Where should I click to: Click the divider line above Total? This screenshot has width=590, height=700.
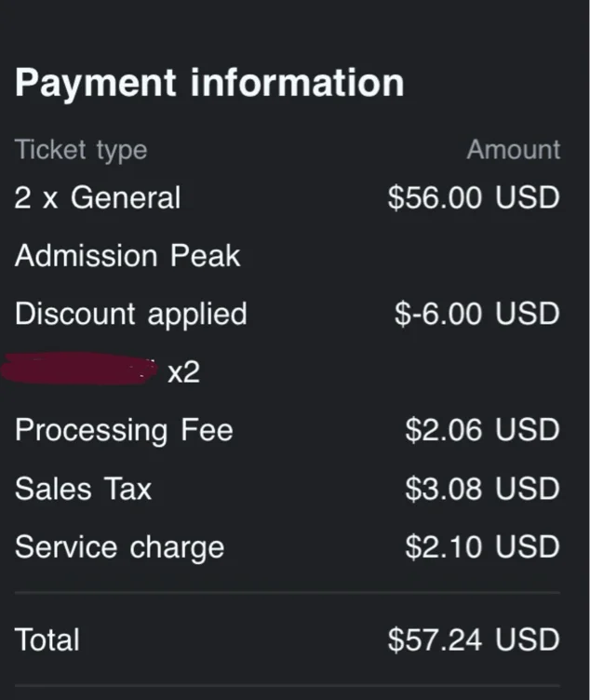pyautogui.click(x=288, y=592)
